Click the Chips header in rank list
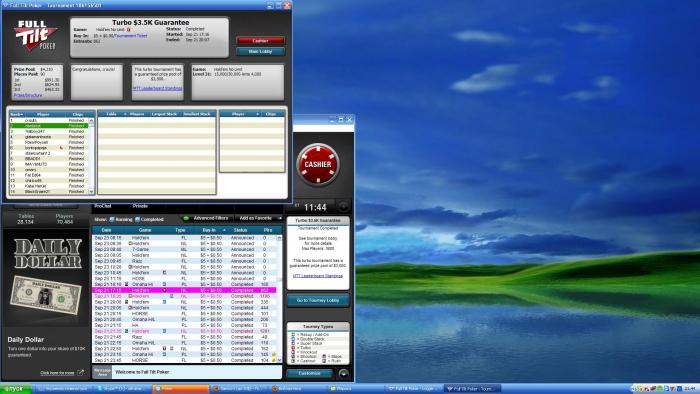 [78, 115]
